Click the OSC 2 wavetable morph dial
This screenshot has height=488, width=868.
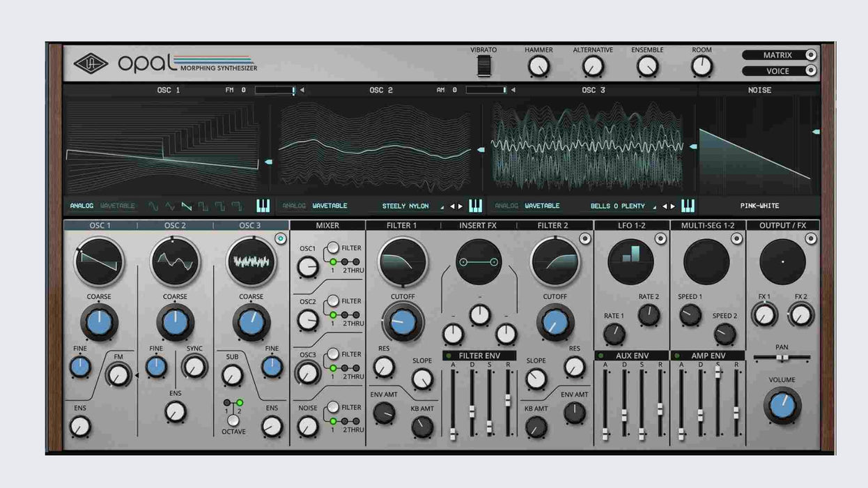(x=175, y=261)
